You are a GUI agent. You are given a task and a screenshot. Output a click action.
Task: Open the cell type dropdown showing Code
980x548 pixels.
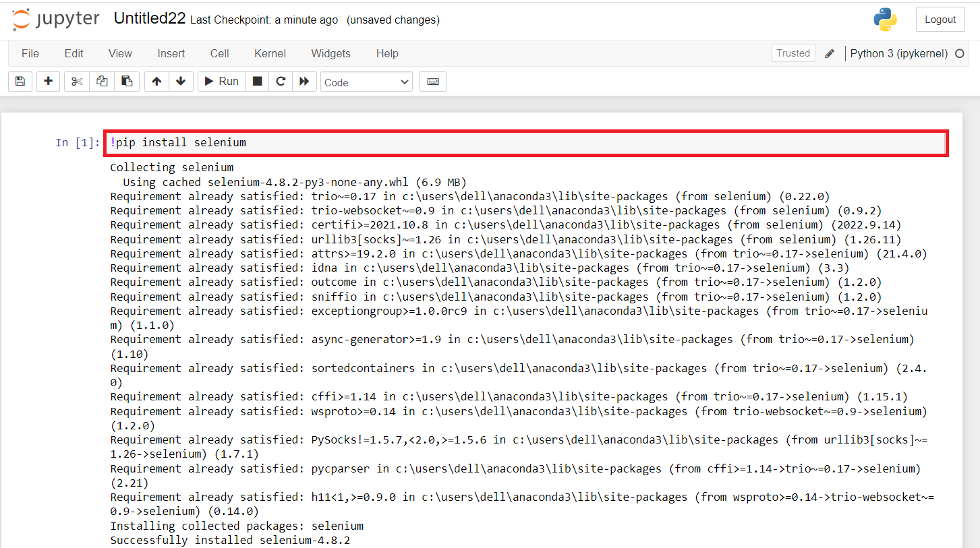(x=366, y=82)
